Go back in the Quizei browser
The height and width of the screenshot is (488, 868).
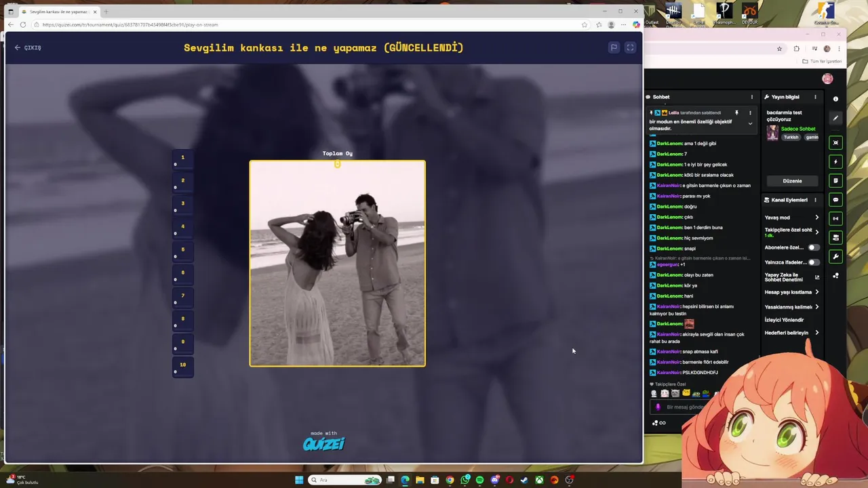[10, 24]
